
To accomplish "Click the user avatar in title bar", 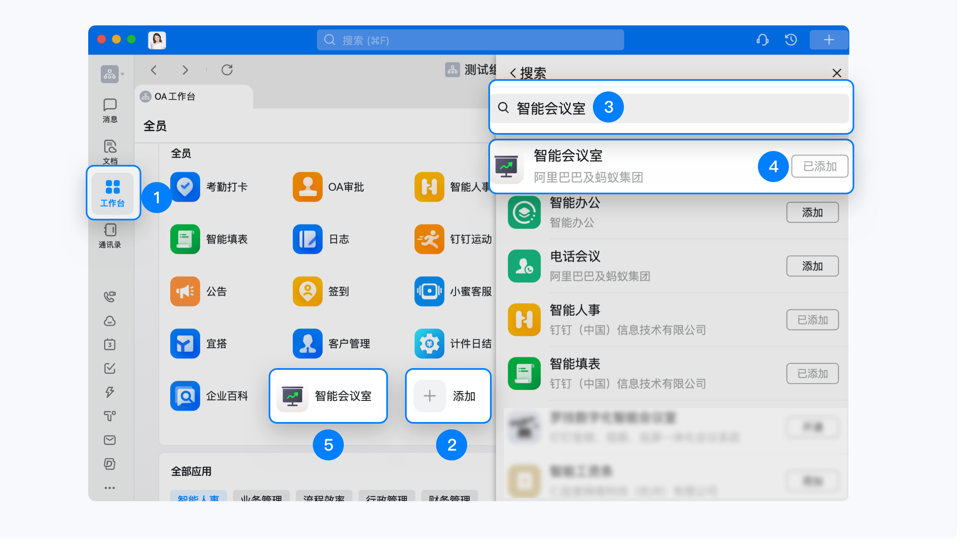I will click(x=157, y=40).
